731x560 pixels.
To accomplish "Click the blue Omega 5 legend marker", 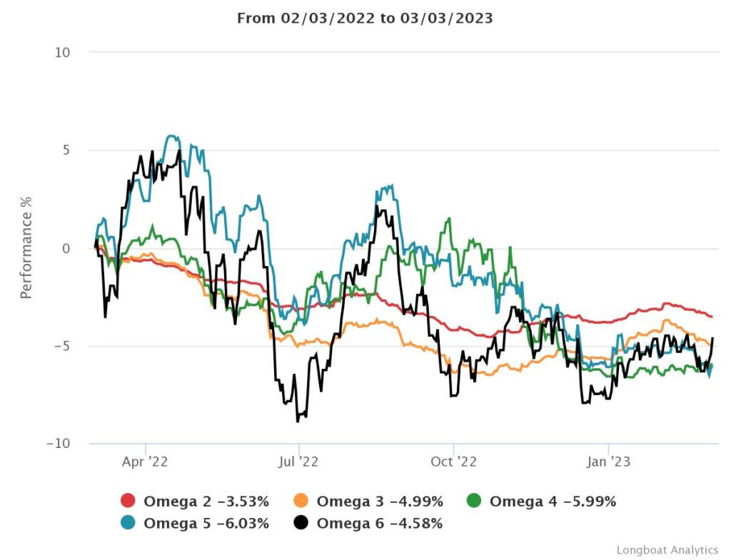I will coord(128,523).
